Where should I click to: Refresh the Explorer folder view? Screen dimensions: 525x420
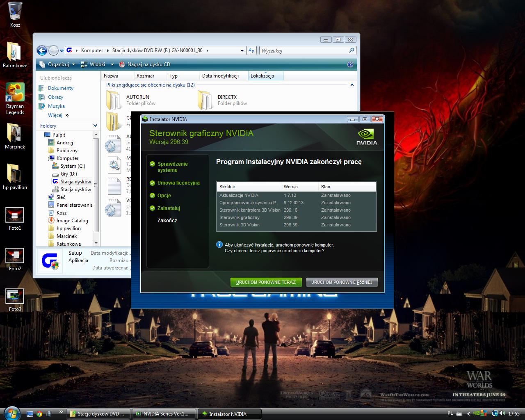point(251,50)
